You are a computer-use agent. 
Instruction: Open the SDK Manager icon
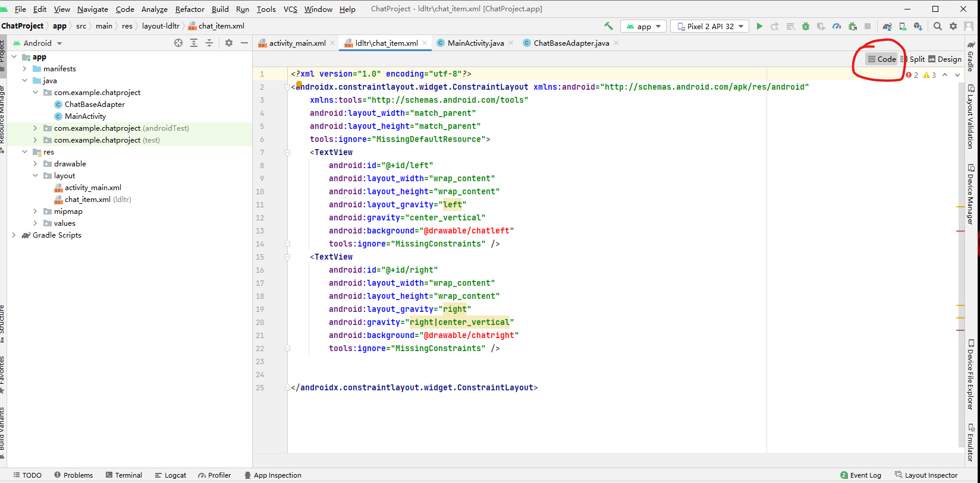click(x=918, y=26)
